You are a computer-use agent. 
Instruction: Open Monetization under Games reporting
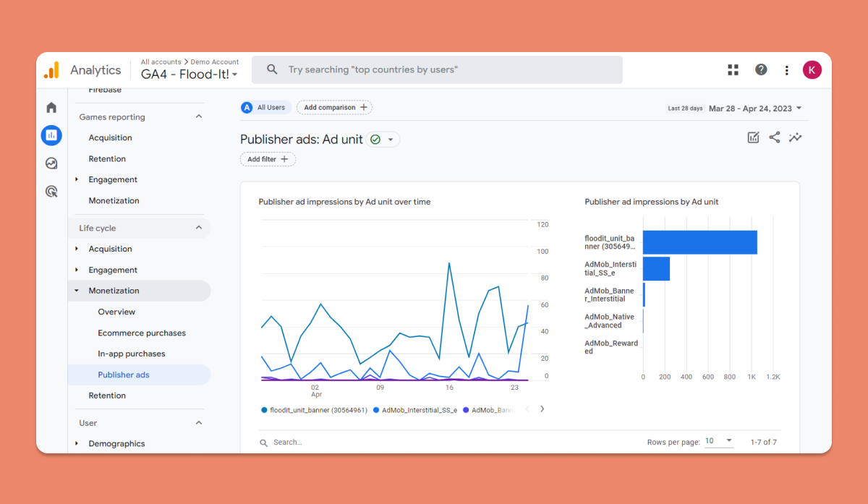coord(114,200)
